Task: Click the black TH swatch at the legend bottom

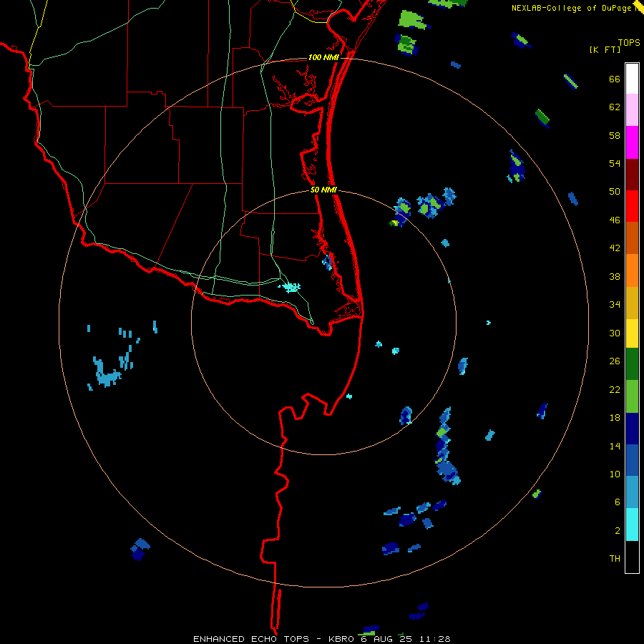Action: [632, 557]
